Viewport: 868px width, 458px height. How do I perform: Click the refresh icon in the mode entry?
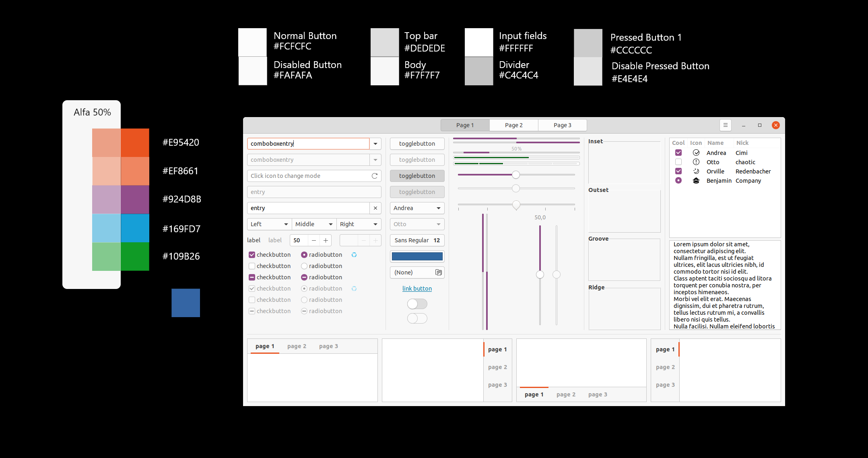tap(374, 176)
